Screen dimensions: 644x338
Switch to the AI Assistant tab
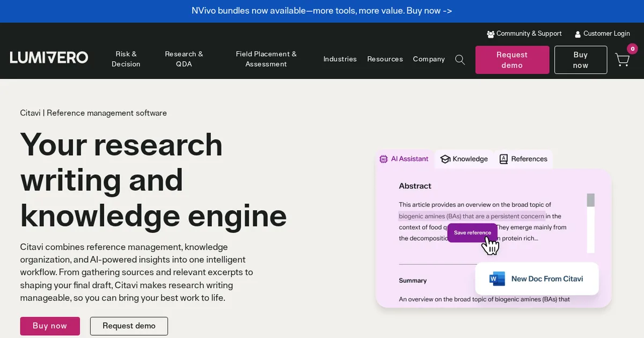[x=404, y=159]
